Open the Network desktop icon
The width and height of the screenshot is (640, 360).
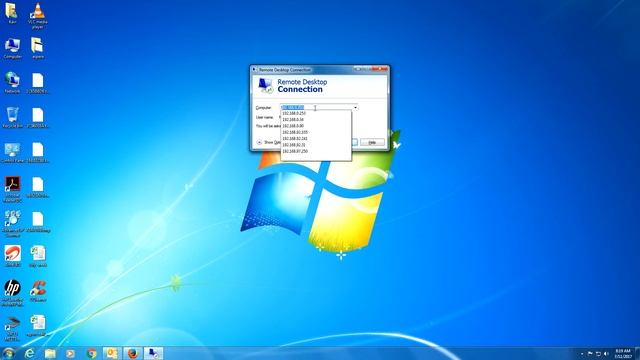[12, 83]
